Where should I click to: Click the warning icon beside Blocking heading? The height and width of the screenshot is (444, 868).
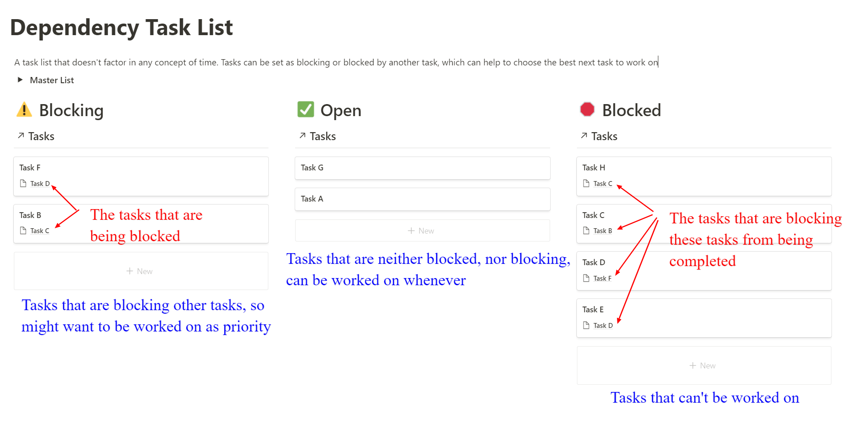[24, 109]
